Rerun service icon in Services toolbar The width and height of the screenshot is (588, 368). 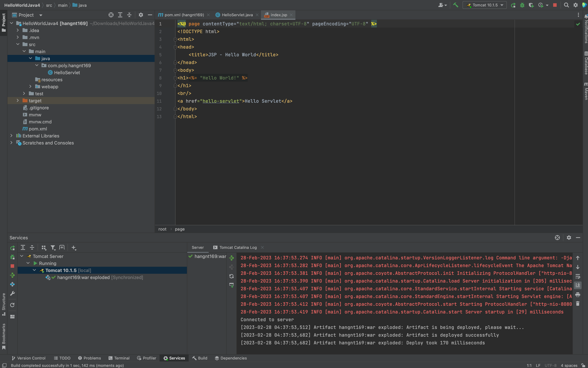(12, 248)
